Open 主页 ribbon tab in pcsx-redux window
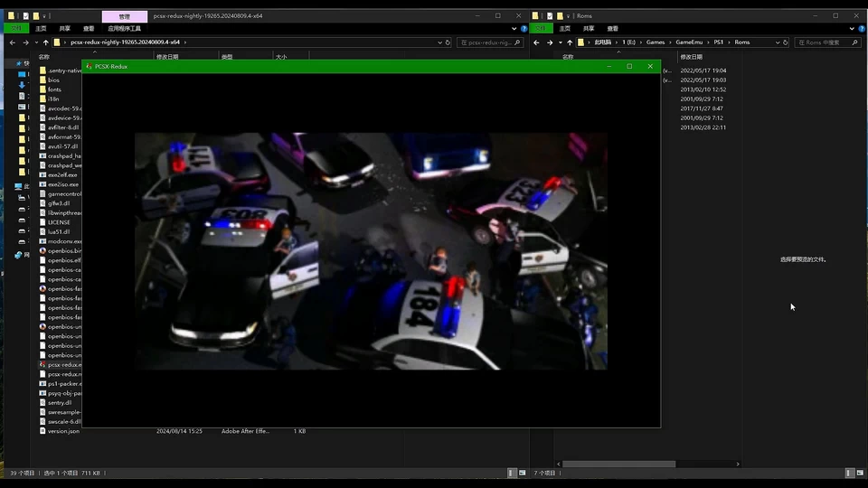Viewport: 868px width, 488px height. click(41, 28)
